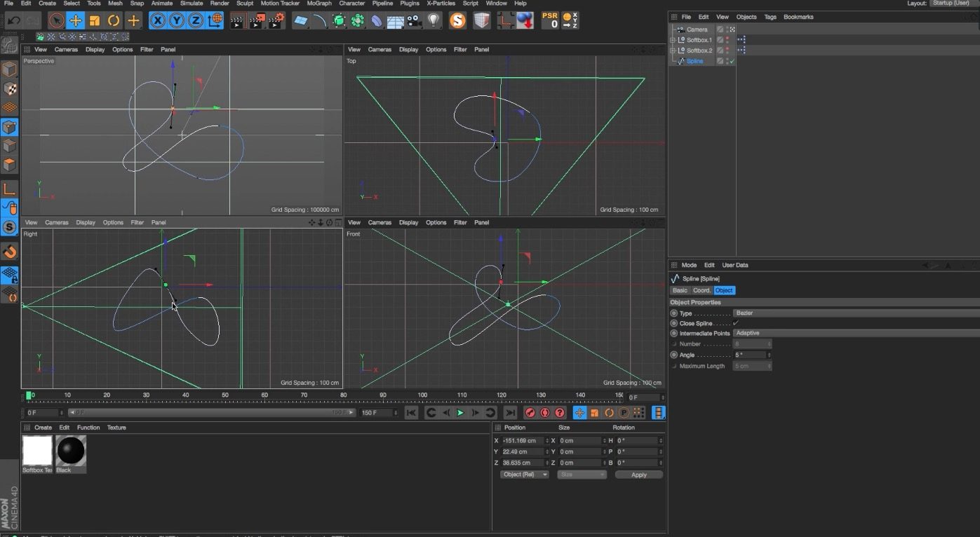Screen dimensions: 980x537
Task: Toggle Snap magnet icon in left palette
Action: (9, 252)
